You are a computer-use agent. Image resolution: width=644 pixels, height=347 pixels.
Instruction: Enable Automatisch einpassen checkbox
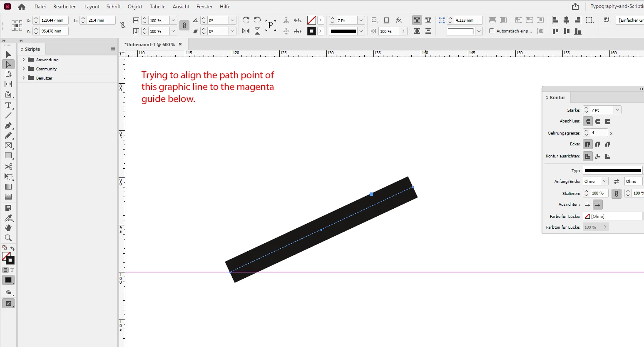point(492,31)
